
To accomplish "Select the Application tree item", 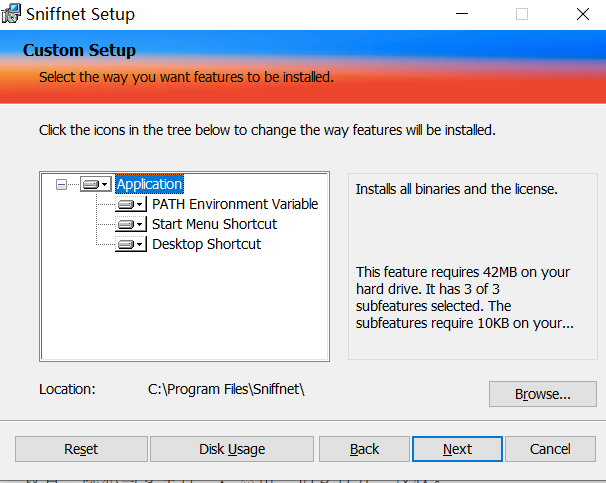I will tap(150, 184).
